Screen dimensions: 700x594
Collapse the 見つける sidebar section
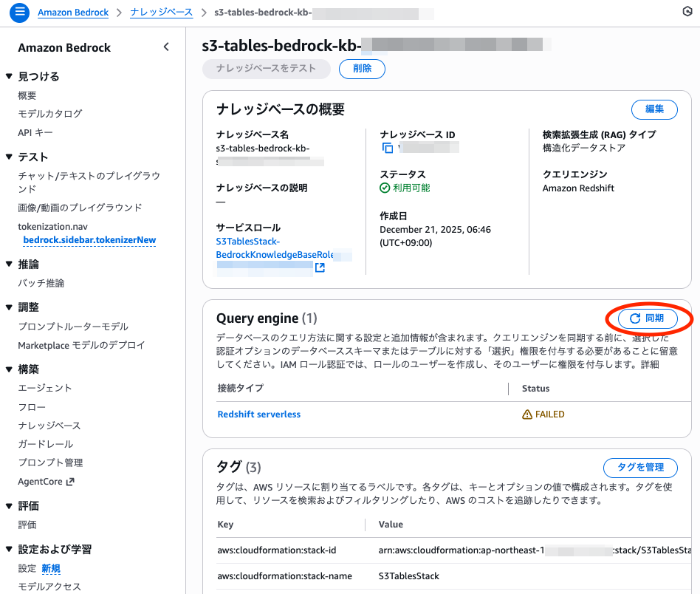[x=8, y=76]
